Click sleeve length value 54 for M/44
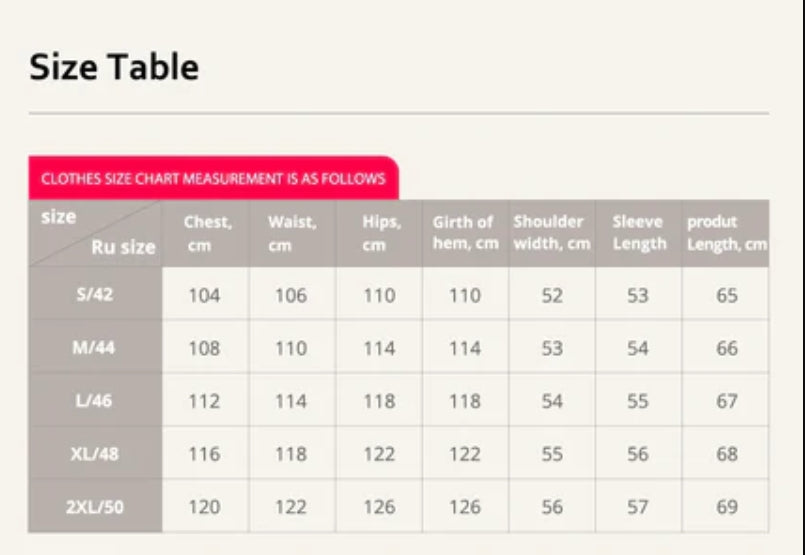 638,348
